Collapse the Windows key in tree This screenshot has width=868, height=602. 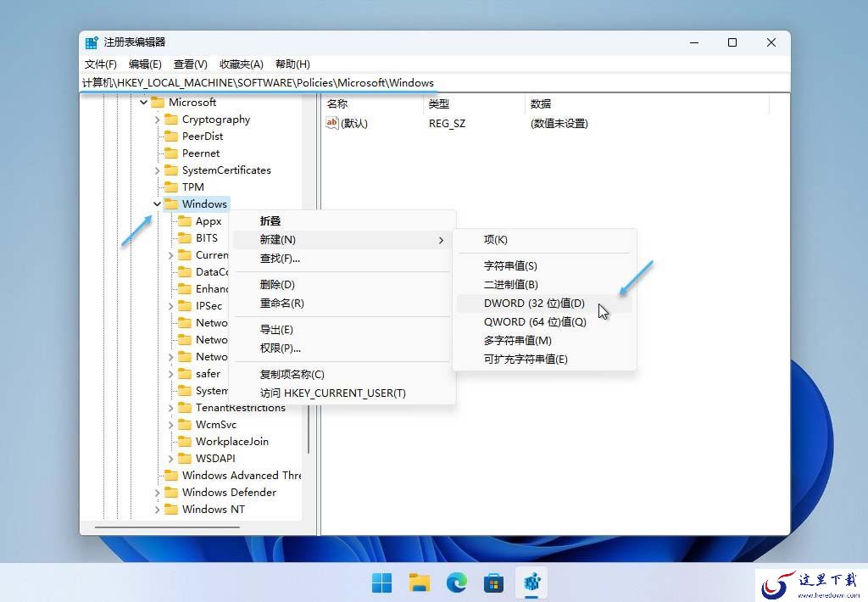pyautogui.click(x=157, y=203)
